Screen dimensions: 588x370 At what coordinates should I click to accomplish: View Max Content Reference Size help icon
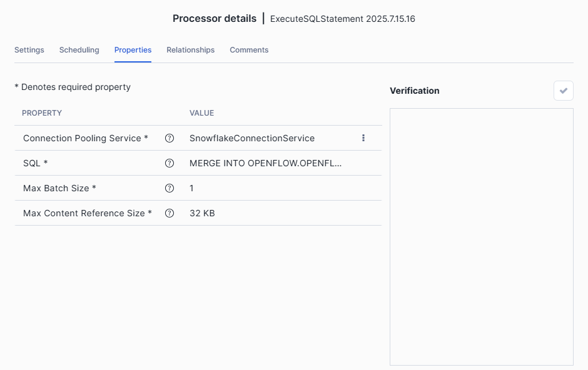(169, 213)
